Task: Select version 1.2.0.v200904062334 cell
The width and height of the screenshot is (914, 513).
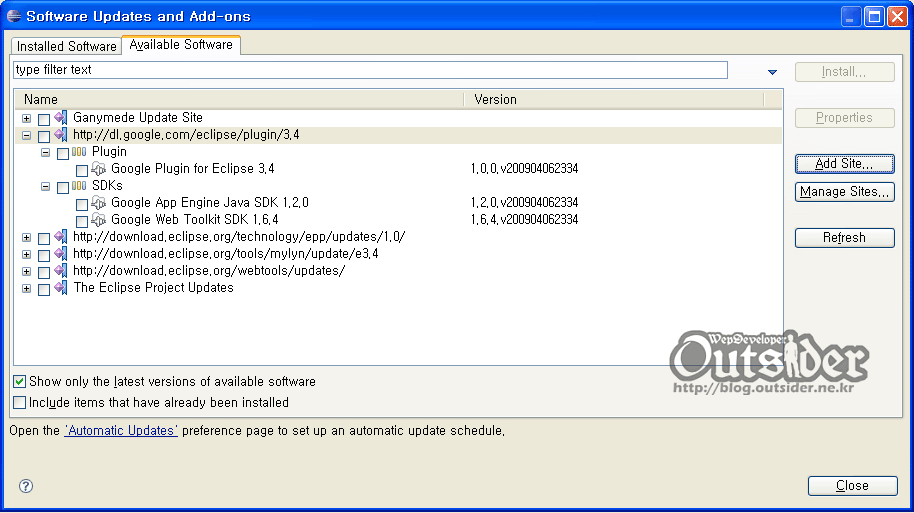Action: click(x=524, y=202)
